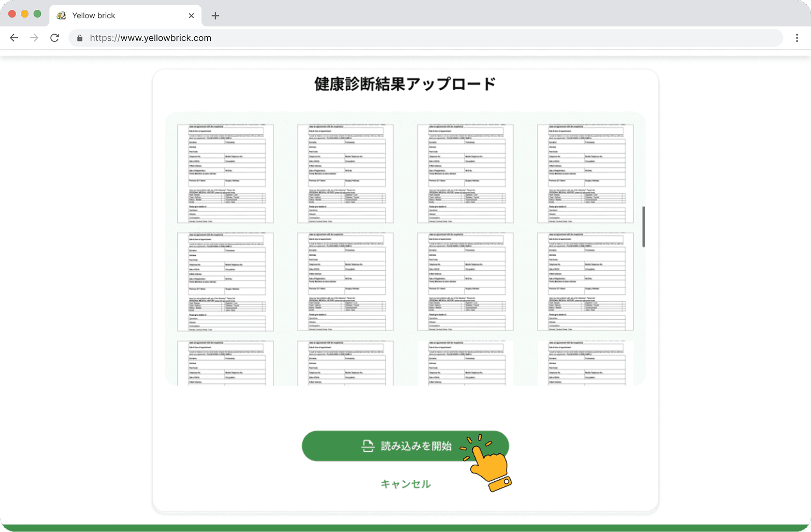Click the yellowbrick.com address bar
811x532 pixels.
(414, 38)
